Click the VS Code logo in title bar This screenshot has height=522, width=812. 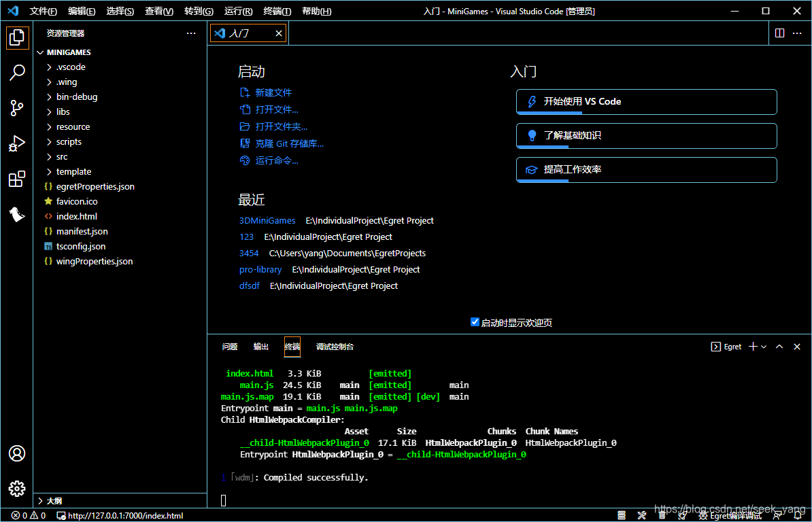[x=13, y=11]
